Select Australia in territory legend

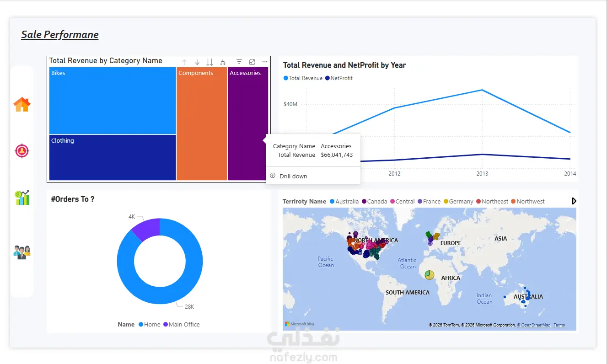[x=344, y=201]
